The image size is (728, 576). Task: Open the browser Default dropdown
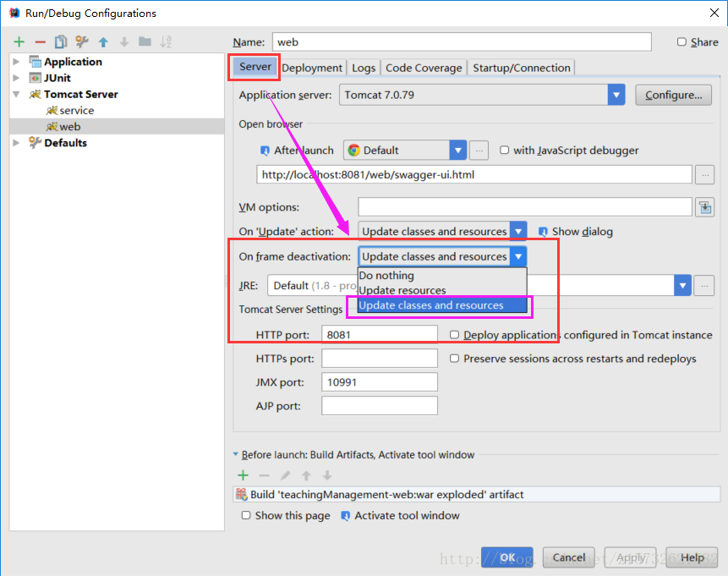(457, 150)
